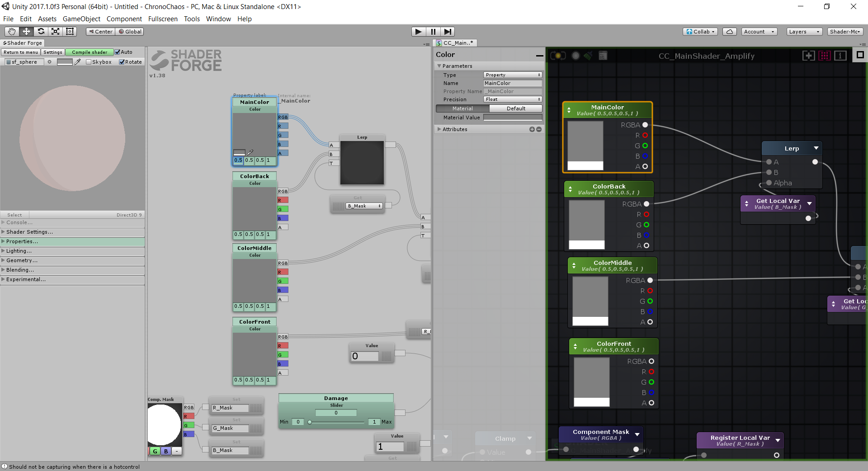Image resolution: width=868 pixels, height=471 pixels.
Task: Click the Unity cloud services icon
Action: 730,32
